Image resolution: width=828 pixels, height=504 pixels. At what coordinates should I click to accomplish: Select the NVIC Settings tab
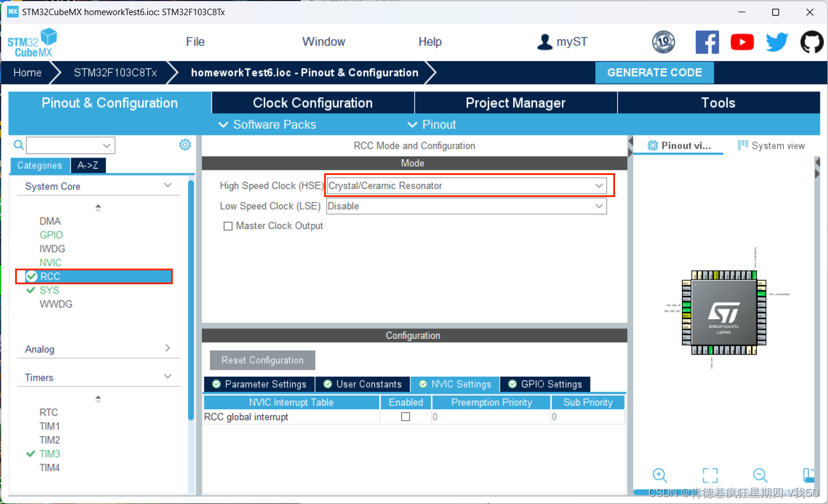coord(455,384)
